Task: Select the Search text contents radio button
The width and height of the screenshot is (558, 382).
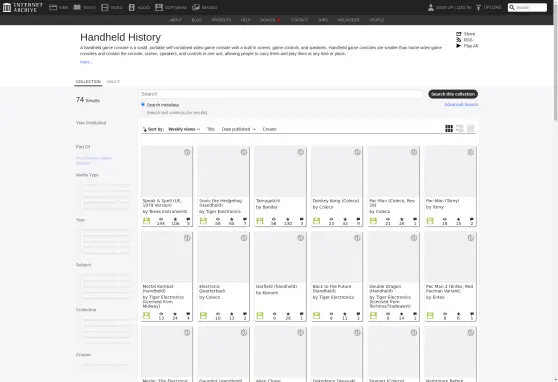Action: (x=143, y=112)
